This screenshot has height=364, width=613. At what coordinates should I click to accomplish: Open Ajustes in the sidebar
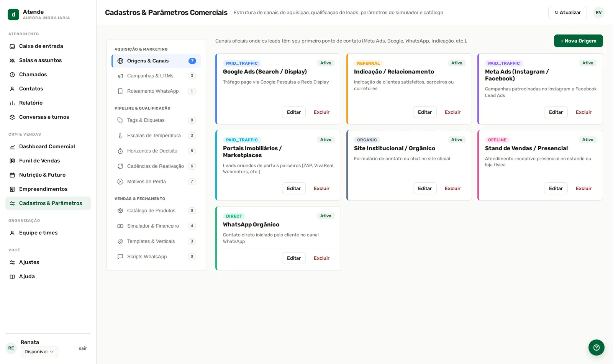[x=48, y=262]
